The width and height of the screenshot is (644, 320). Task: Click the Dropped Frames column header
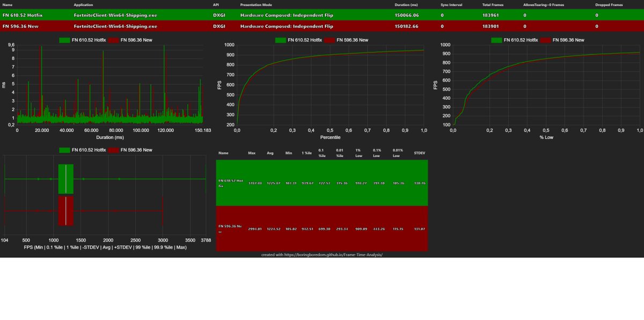[x=609, y=4]
